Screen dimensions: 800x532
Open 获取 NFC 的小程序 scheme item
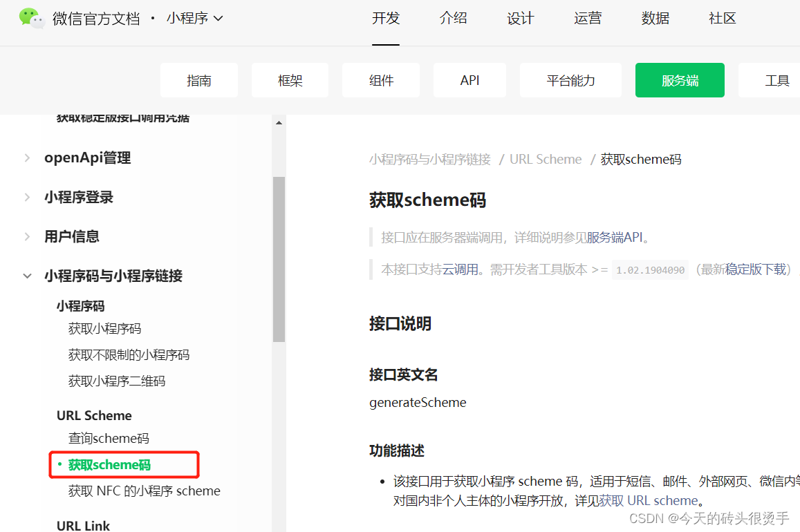click(145, 491)
